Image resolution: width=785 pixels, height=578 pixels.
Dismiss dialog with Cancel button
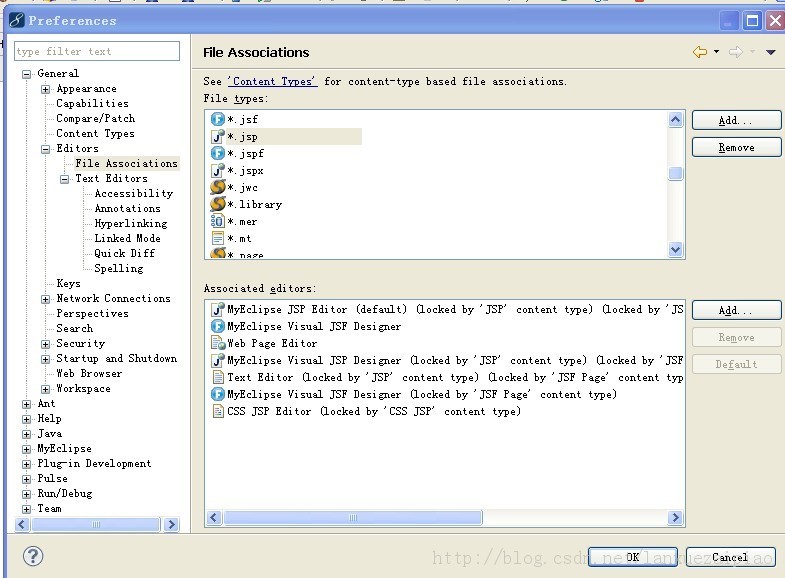tap(730, 557)
